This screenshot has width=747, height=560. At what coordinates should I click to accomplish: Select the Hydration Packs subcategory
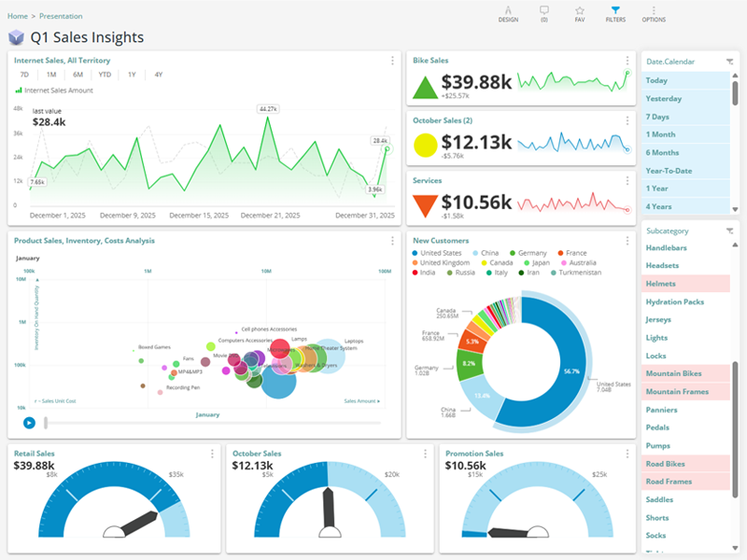685,301
